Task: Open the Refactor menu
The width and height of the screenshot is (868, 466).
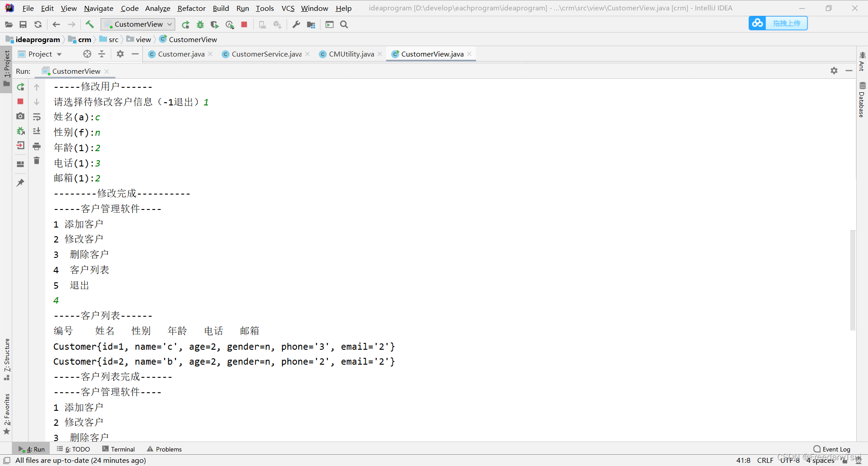Action: 191,8
